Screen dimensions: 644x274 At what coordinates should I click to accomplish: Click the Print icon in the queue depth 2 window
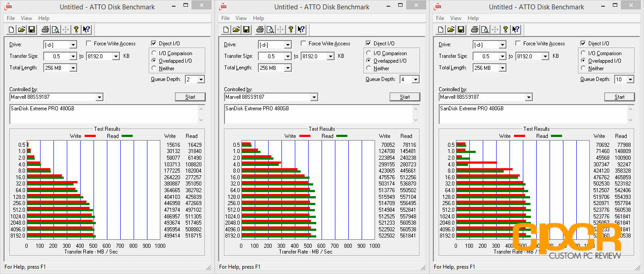pos(45,30)
